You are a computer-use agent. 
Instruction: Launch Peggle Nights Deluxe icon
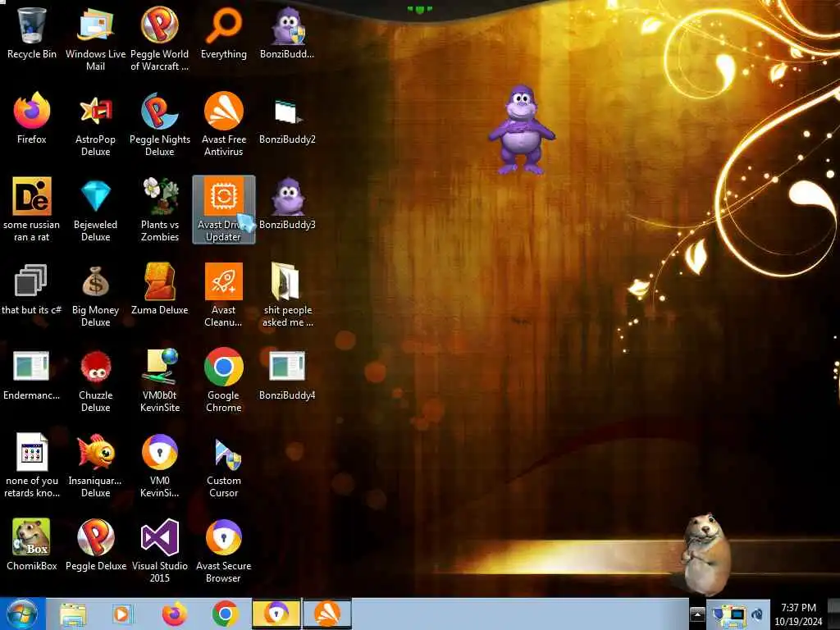(160, 123)
